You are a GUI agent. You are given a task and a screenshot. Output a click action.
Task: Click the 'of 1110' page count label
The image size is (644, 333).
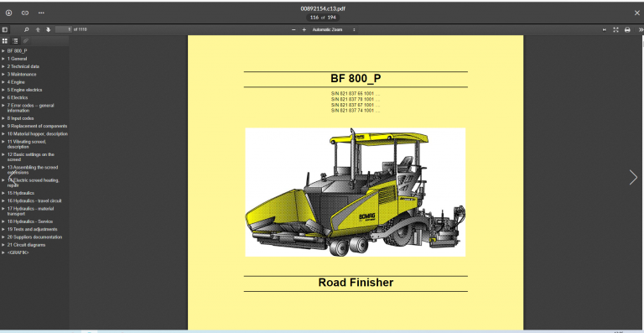point(80,29)
